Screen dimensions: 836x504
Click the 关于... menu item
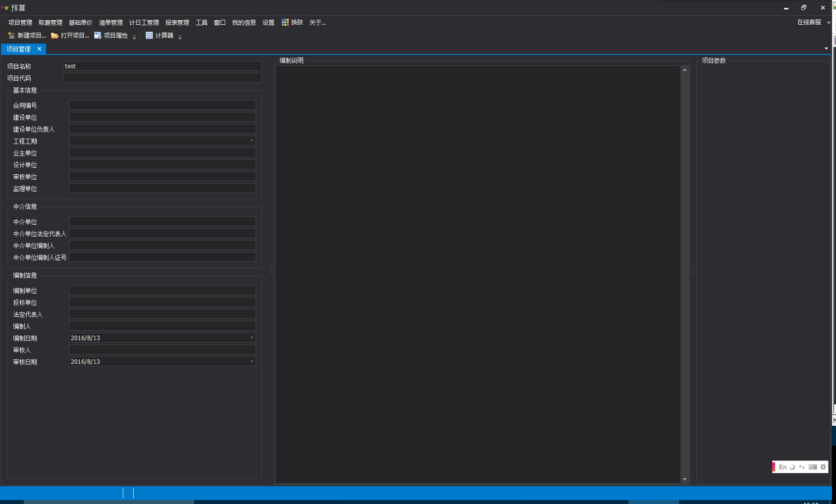(317, 22)
